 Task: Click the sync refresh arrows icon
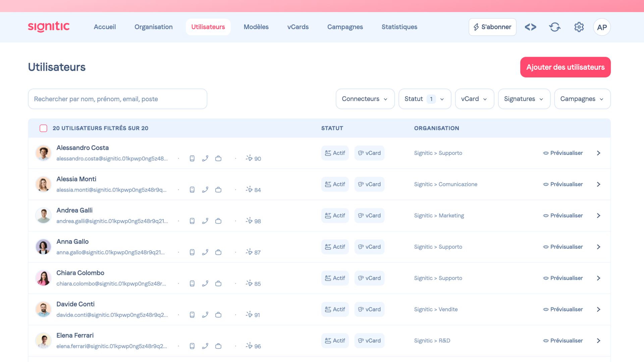coord(555,27)
